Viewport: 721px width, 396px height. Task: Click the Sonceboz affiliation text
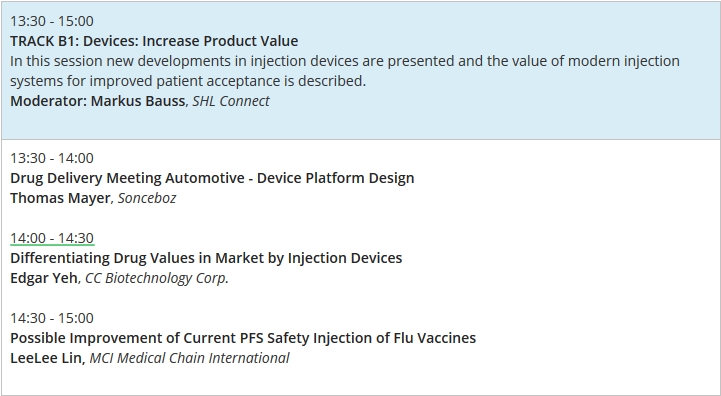147,198
